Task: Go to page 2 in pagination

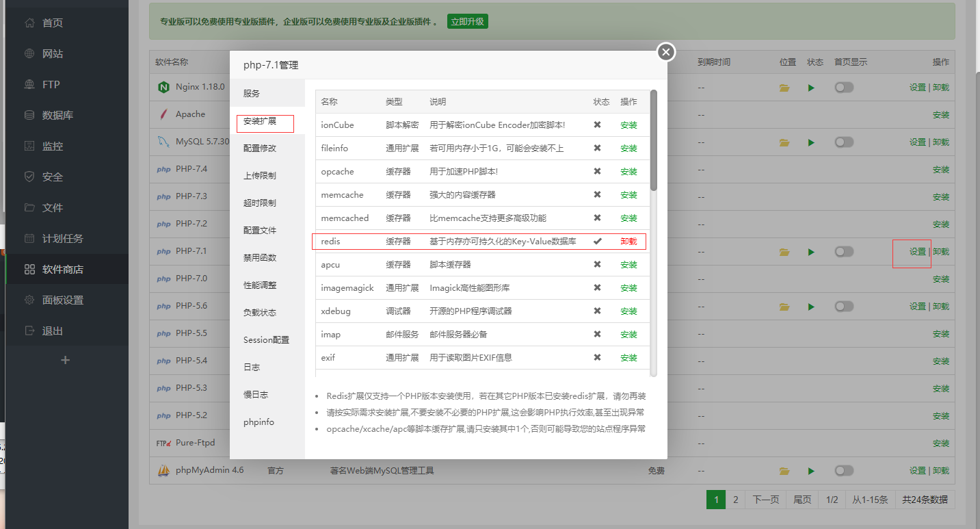Action: (735, 500)
